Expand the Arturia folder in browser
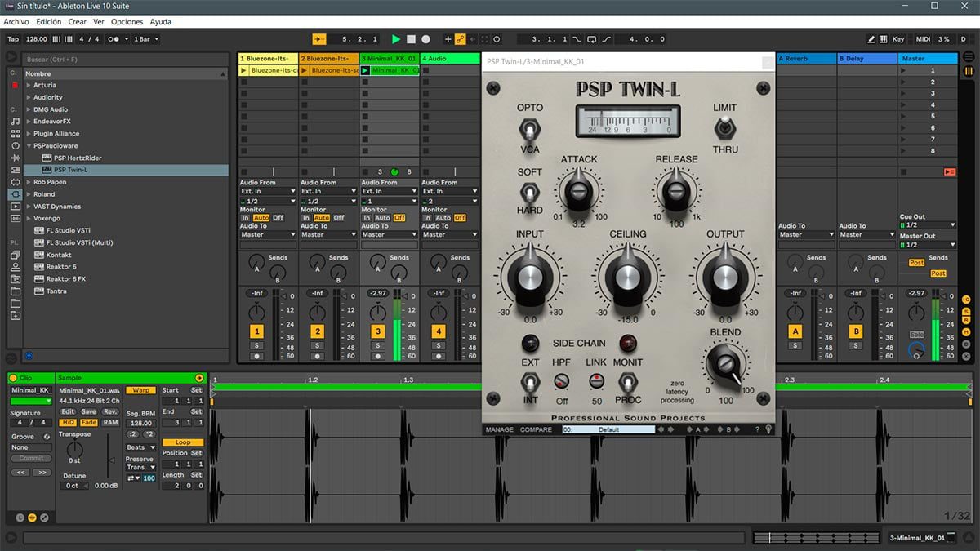Image resolution: width=980 pixels, height=551 pixels. pos(29,85)
